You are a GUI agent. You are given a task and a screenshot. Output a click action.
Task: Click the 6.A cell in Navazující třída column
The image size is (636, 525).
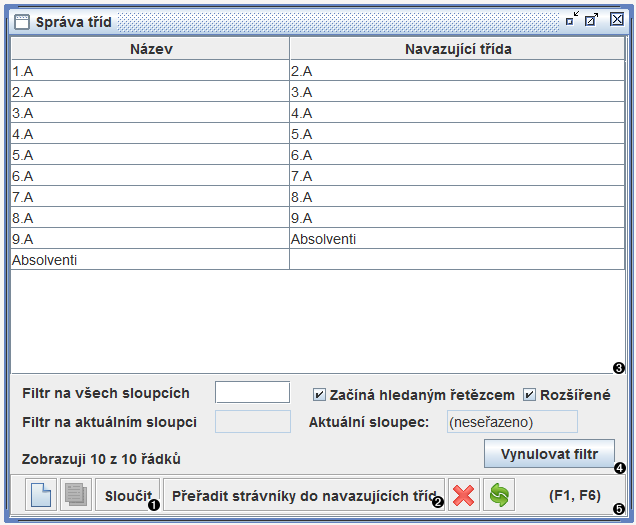458,155
